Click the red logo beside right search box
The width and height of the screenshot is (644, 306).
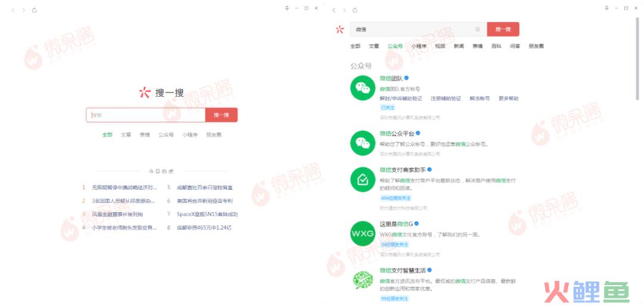339,30
